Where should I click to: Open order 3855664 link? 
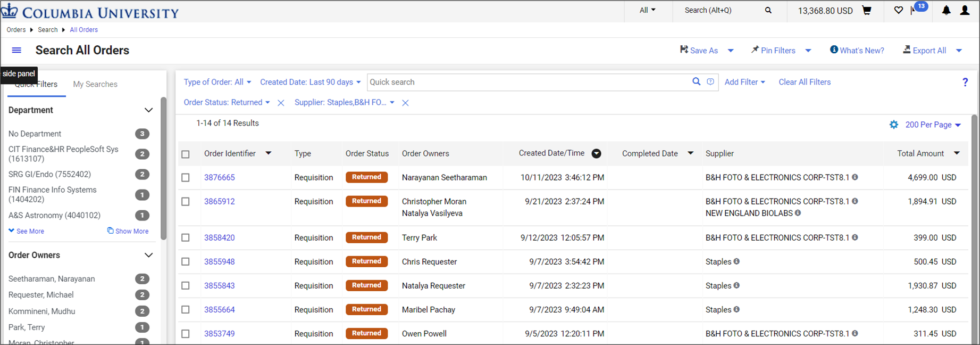220,309
